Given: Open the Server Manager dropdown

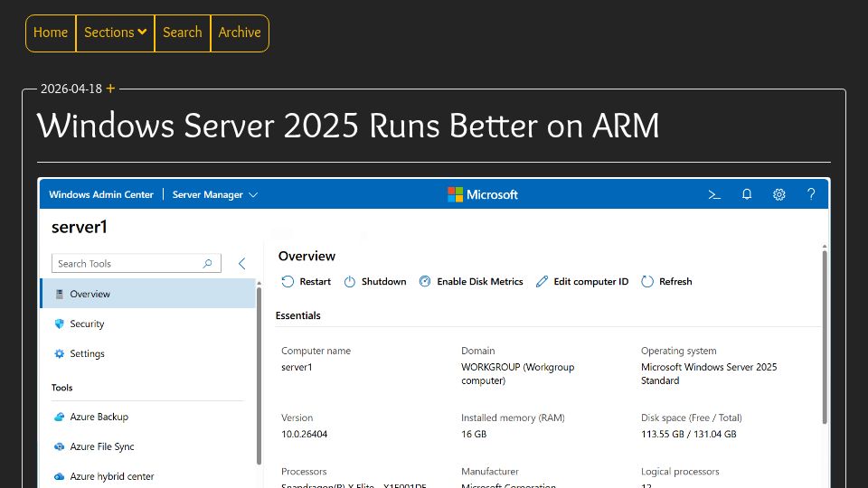Looking at the screenshot, I should click(215, 195).
